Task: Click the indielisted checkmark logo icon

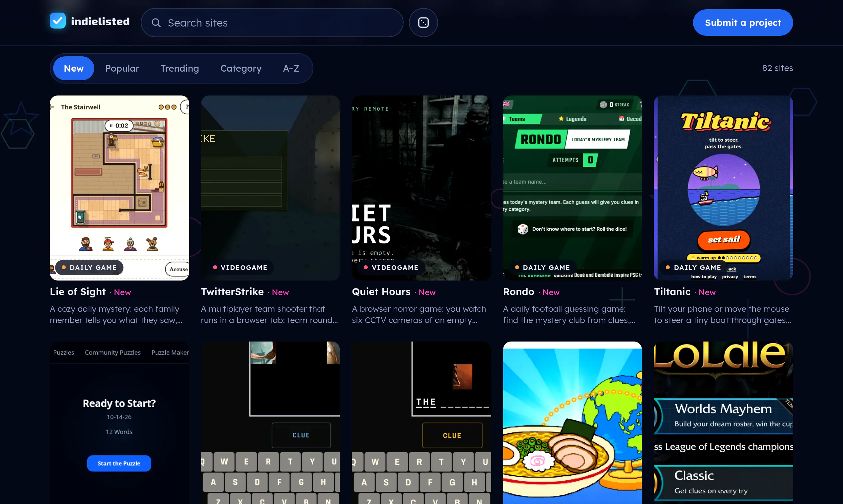Action: point(58,21)
